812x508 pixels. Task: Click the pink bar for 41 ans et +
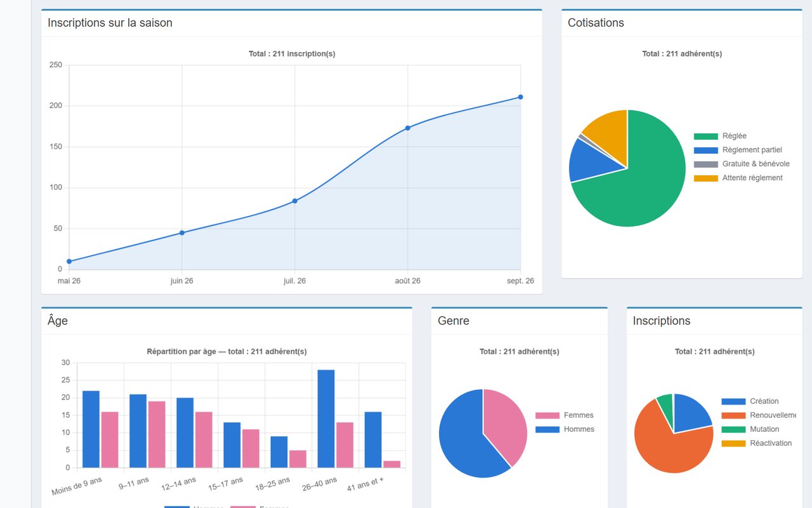(x=392, y=464)
